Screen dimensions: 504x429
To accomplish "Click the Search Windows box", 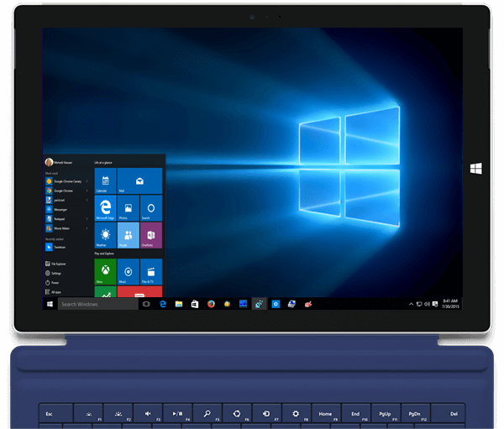I will click(x=98, y=304).
